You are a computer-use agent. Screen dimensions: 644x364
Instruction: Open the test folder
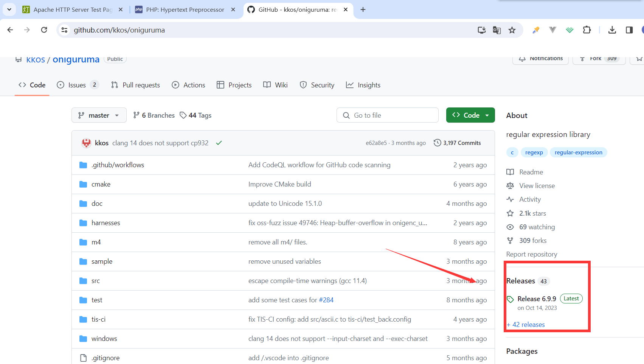97,300
